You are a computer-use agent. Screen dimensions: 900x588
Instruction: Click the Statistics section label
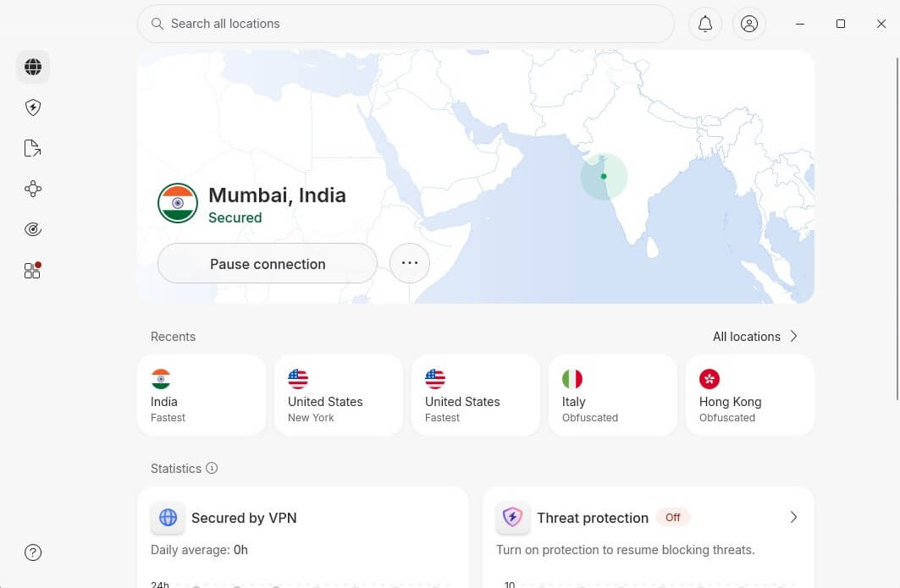coord(175,469)
